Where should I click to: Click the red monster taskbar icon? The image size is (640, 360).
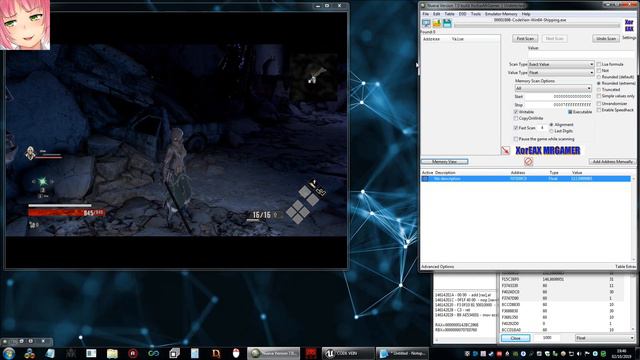tap(311, 353)
